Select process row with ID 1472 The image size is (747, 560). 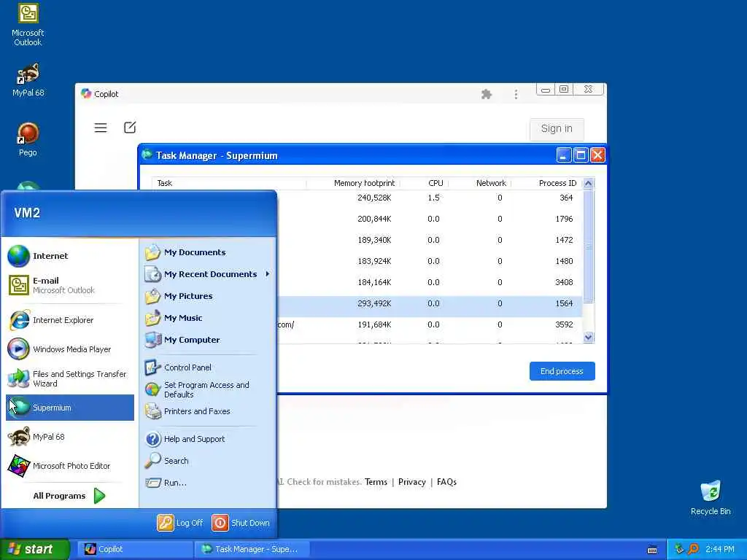[429, 240]
